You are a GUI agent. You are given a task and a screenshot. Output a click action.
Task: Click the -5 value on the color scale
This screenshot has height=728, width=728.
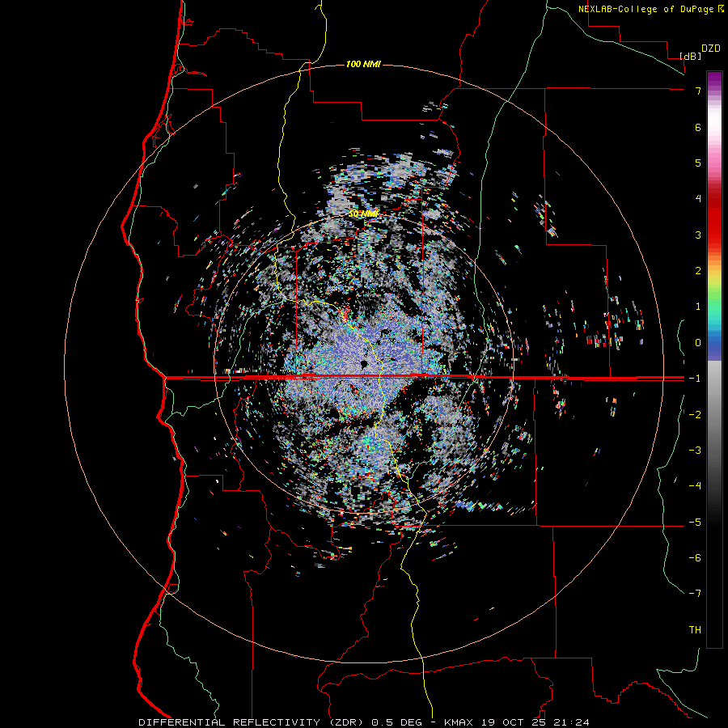[695, 523]
